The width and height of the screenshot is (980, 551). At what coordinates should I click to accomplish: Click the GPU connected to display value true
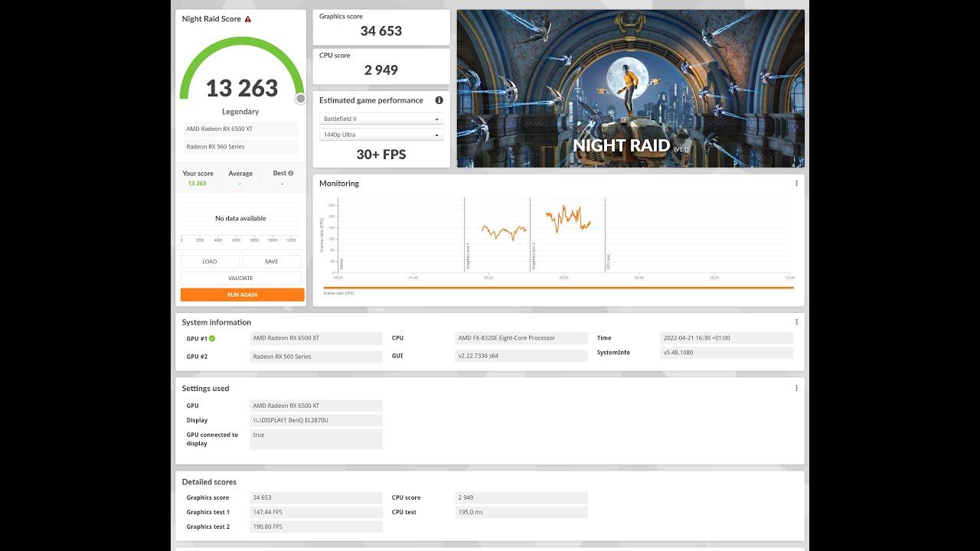(316, 439)
